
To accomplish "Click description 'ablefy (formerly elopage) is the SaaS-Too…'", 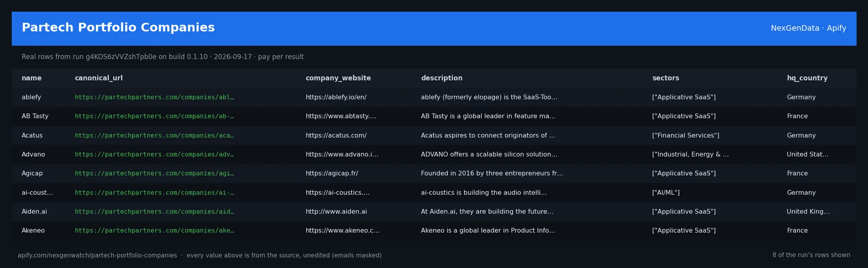I will coord(489,97).
